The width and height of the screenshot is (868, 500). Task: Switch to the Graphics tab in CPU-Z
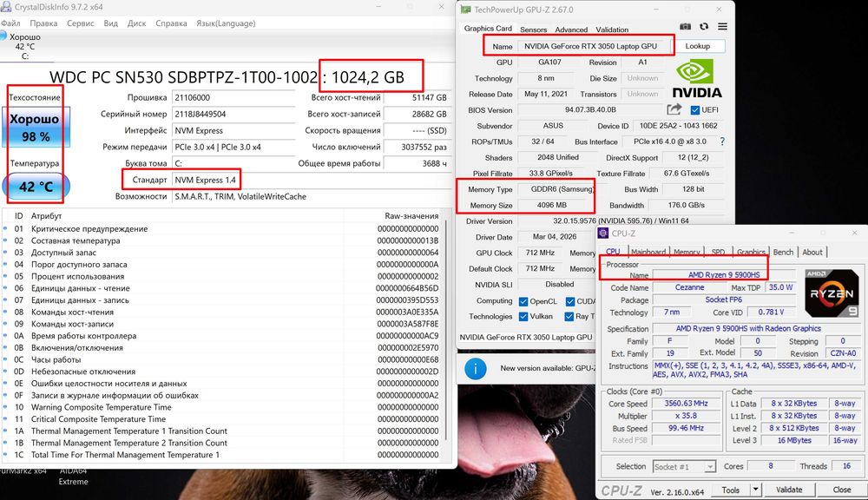(751, 252)
